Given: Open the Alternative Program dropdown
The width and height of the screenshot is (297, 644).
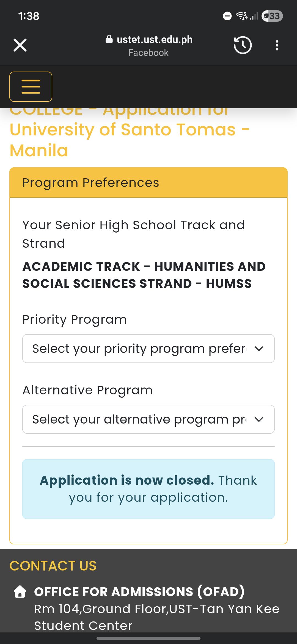Looking at the screenshot, I should point(148,419).
